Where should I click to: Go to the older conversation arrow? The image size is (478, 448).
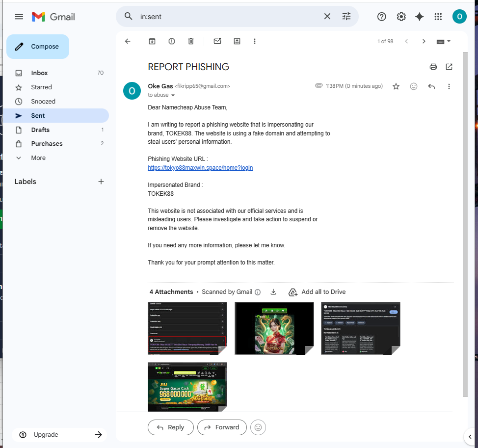[424, 41]
